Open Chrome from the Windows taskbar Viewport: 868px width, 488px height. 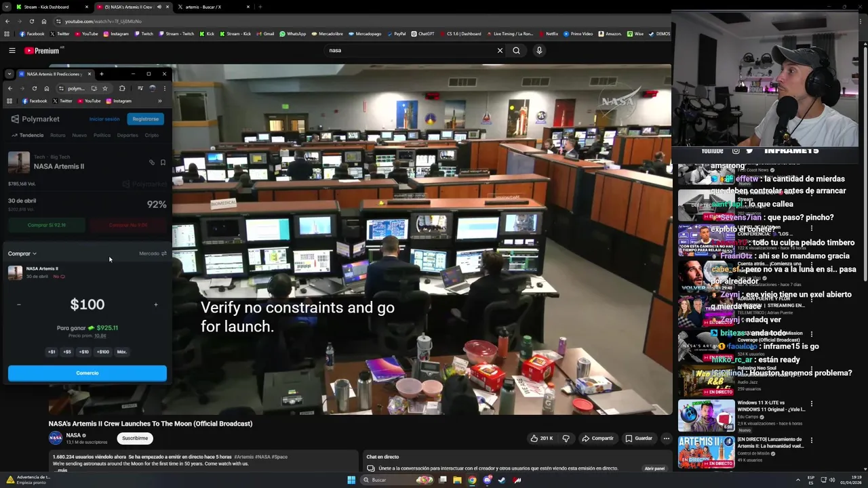[x=472, y=480]
